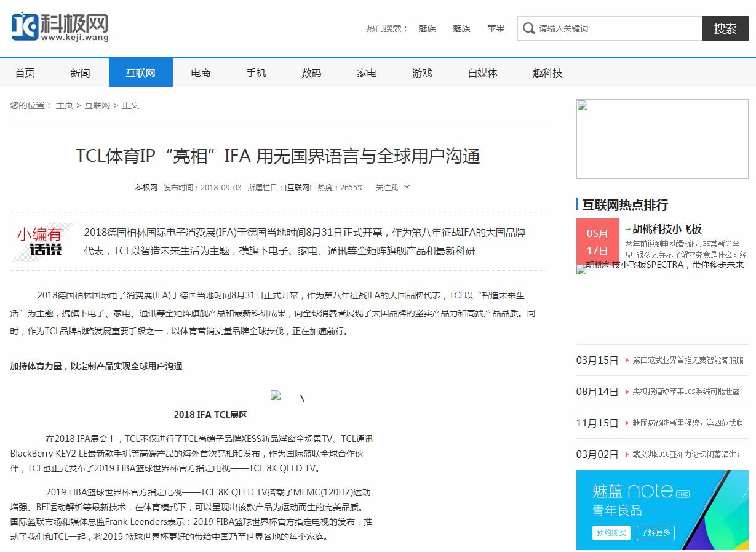Click the 发布时间 2018-09-03 text
Viewport: 756px width, 552px height.
(202, 187)
